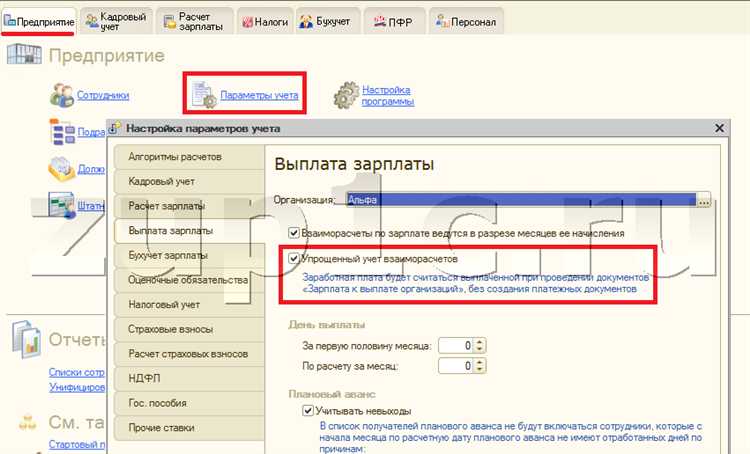Viewport: 750px width, 454px height.
Task: Click the Параметры учета document icon
Action: pyautogui.click(x=205, y=94)
